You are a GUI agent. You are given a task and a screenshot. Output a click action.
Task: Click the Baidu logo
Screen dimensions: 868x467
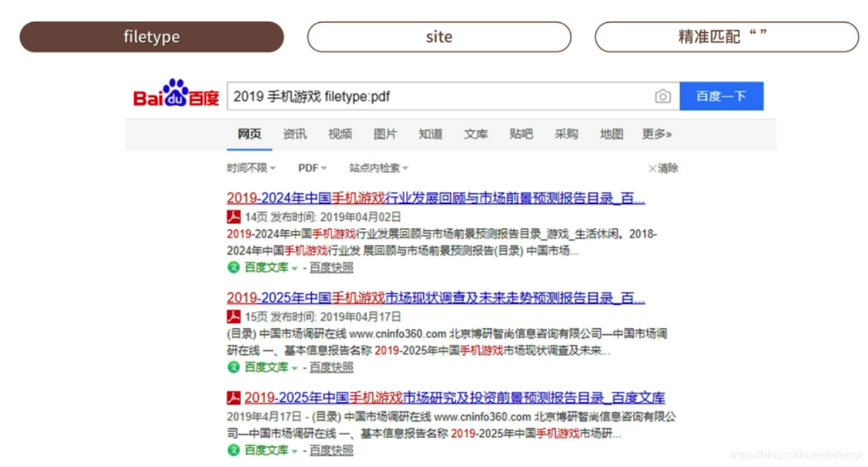[176, 95]
